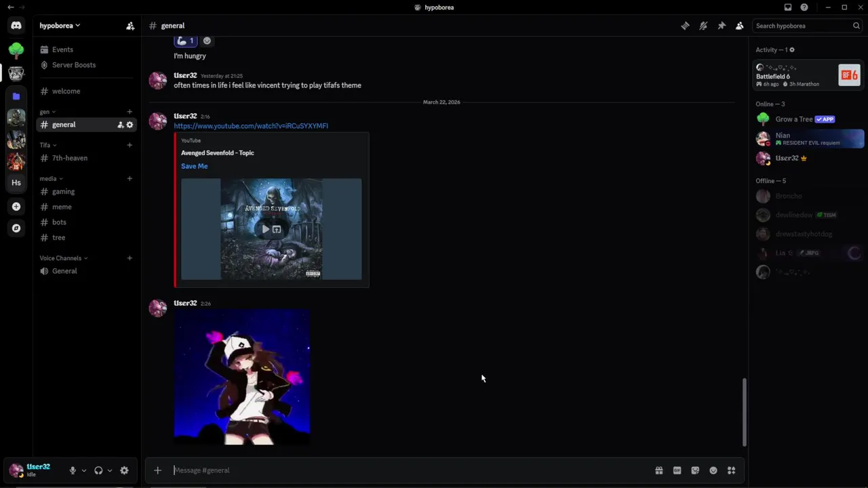
Task: Invite people icon next to hypoborea
Action: [130, 26]
